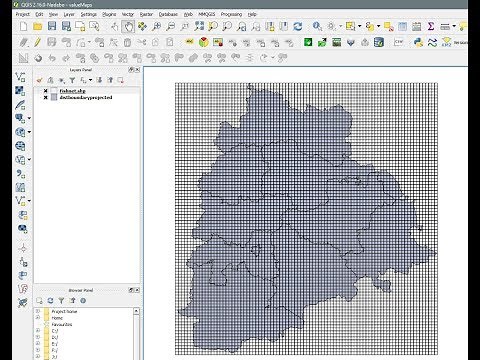Click the Open Attribute Table icon
Screen dimensions: 480x360
coord(402,26)
